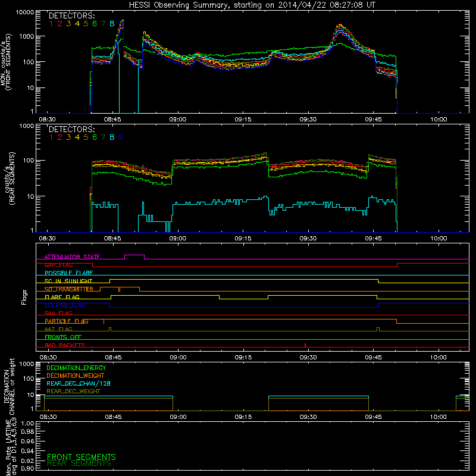Select orange detector 3 in front segments legend
Image resolution: width=476 pixels, height=476 pixels.
[x=68, y=24]
